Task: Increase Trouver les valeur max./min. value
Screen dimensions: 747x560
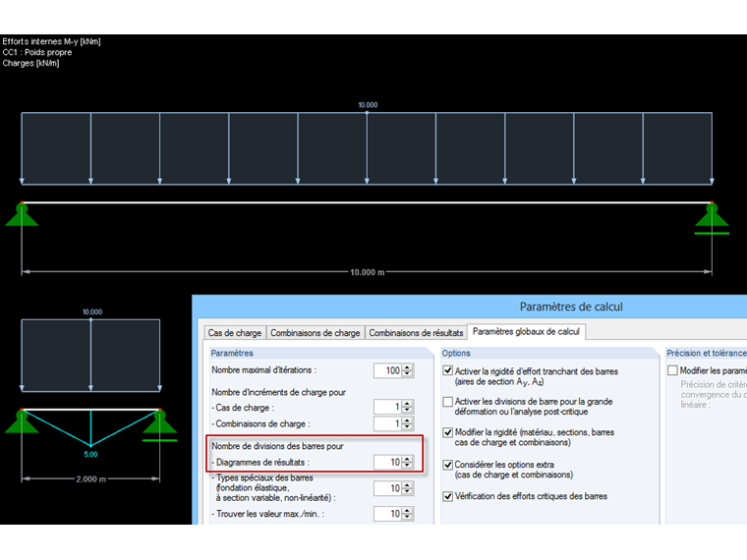Action: click(x=407, y=510)
